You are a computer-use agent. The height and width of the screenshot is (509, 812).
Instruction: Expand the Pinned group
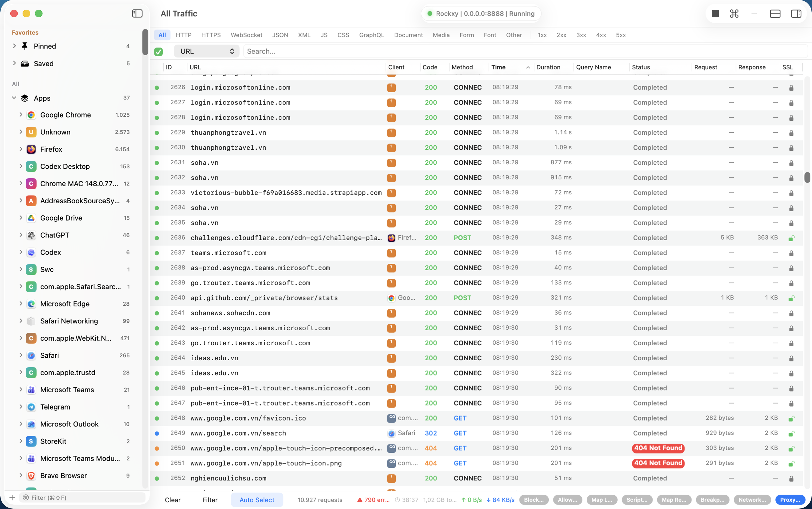click(x=14, y=46)
